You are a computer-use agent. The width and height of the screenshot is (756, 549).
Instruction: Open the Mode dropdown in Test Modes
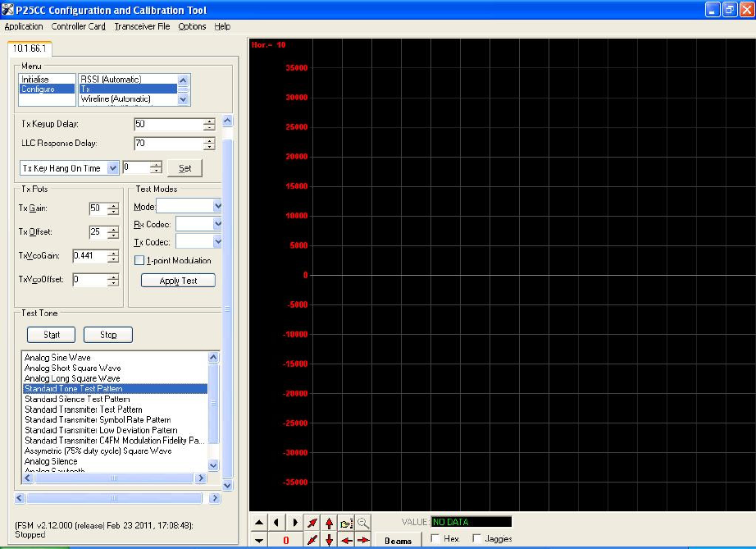[217, 206]
